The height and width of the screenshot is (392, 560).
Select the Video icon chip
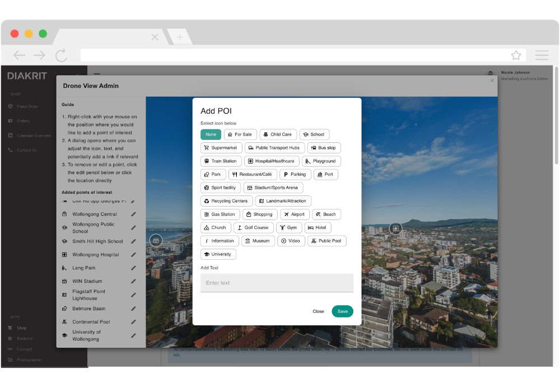pyautogui.click(x=291, y=241)
